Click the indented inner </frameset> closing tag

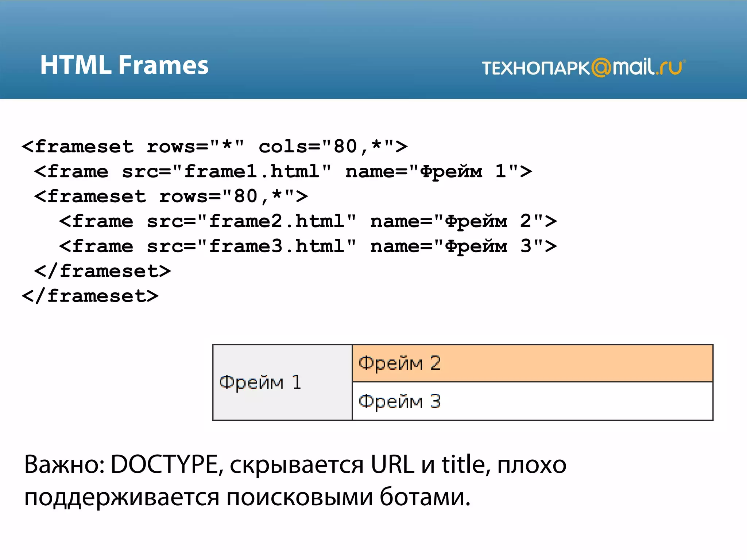(x=102, y=271)
